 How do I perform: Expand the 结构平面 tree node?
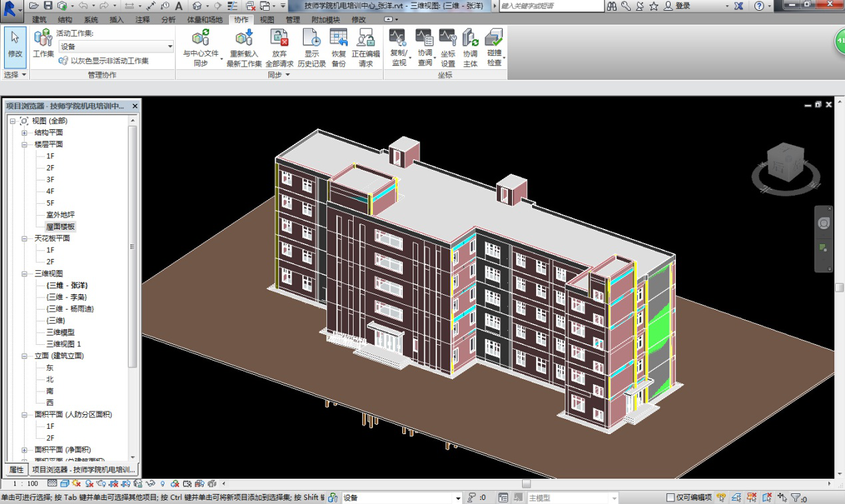(24, 132)
